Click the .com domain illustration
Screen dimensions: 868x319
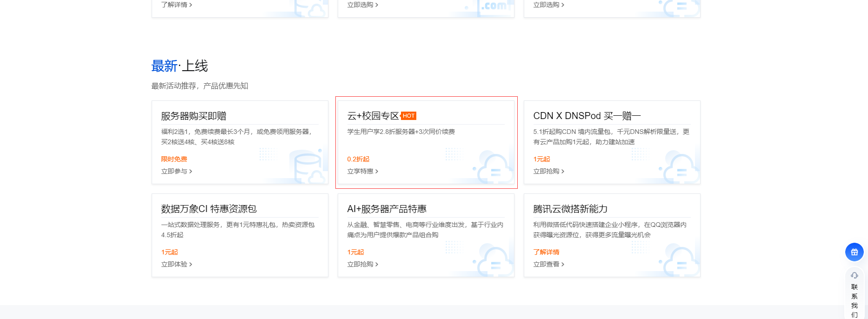pyautogui.click(x=494, y=8)
